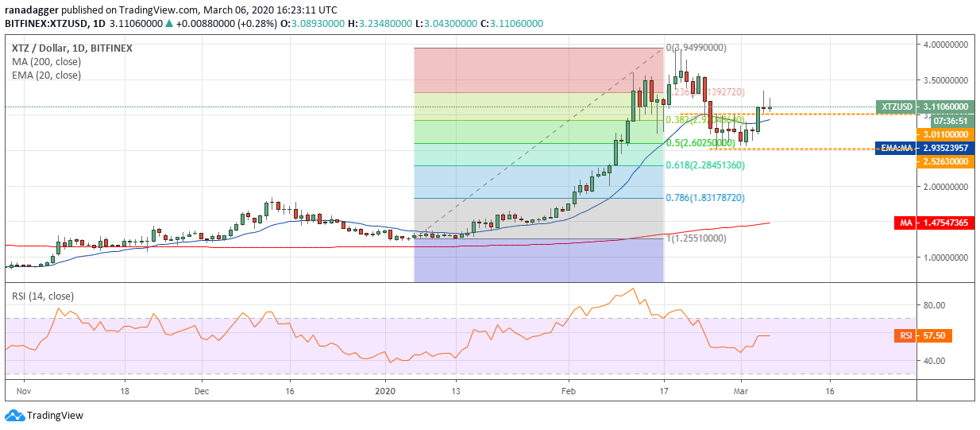Screen dimensions: 980x430
Task: Click the Dec date on time axis
Action: click(x=202, y=391)
